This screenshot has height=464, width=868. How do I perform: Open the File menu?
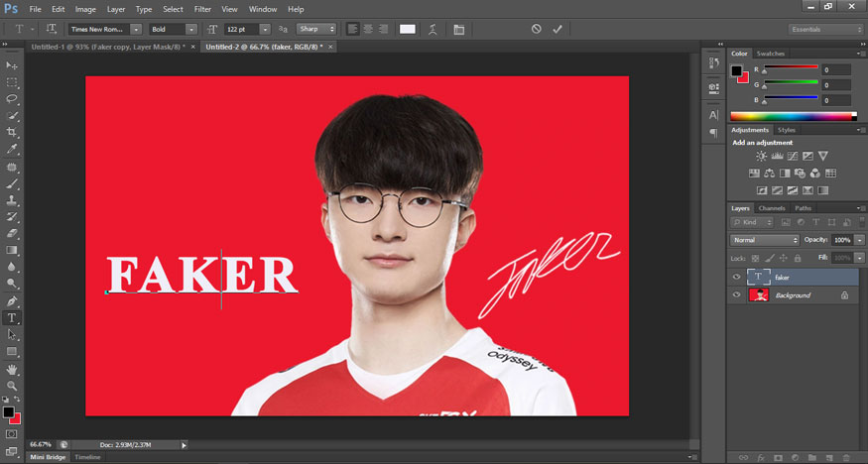coord(35,9)
